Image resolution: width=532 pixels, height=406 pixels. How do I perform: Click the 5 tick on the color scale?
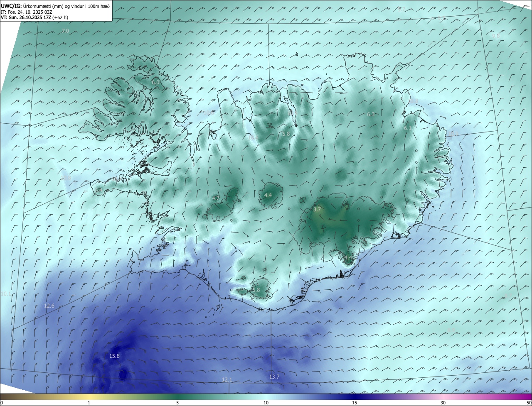177,403
